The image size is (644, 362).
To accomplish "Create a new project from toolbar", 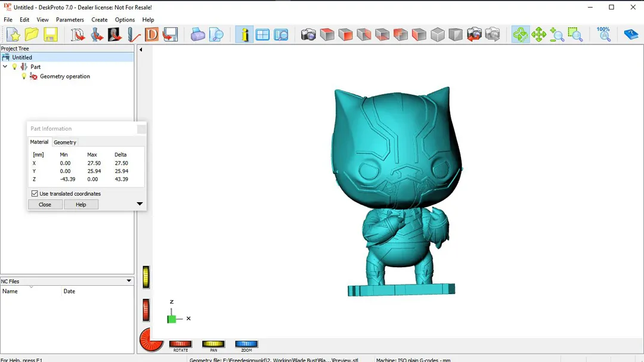I will (x=13, y=35).
